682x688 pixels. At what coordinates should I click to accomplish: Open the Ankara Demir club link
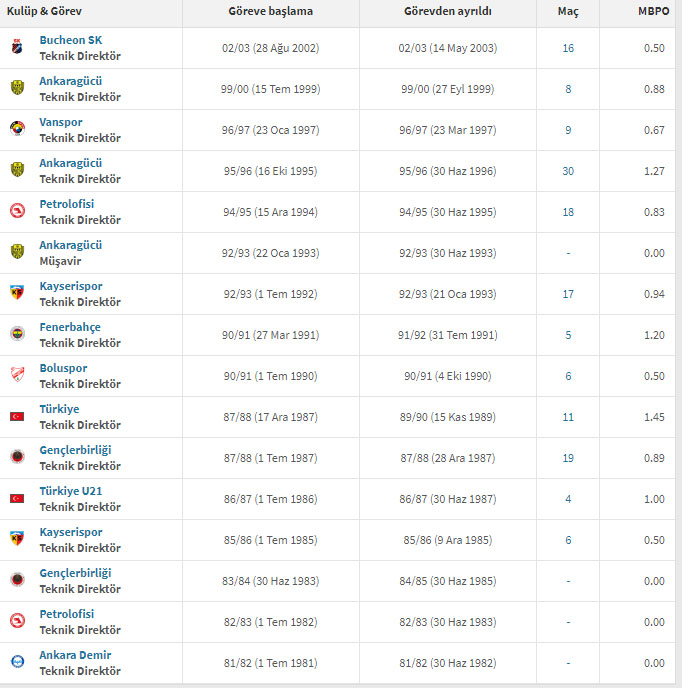[75, 655]
